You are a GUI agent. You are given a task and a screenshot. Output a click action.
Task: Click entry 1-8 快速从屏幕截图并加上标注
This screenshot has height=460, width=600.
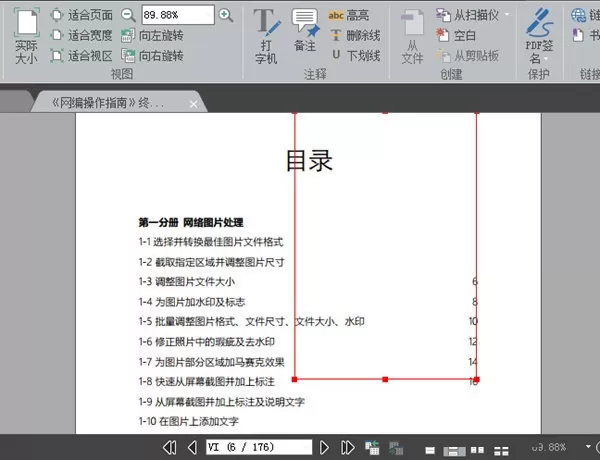point(207,382)
